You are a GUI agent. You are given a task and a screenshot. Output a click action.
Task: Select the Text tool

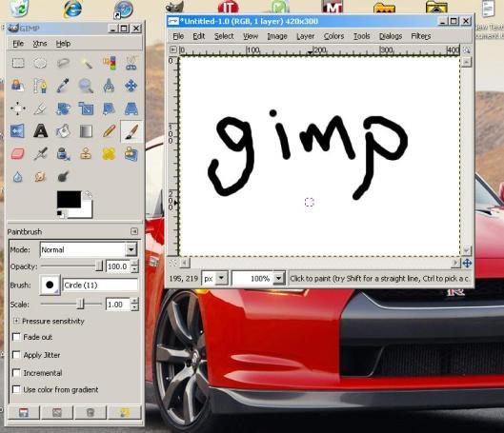(x=40, y=131)
